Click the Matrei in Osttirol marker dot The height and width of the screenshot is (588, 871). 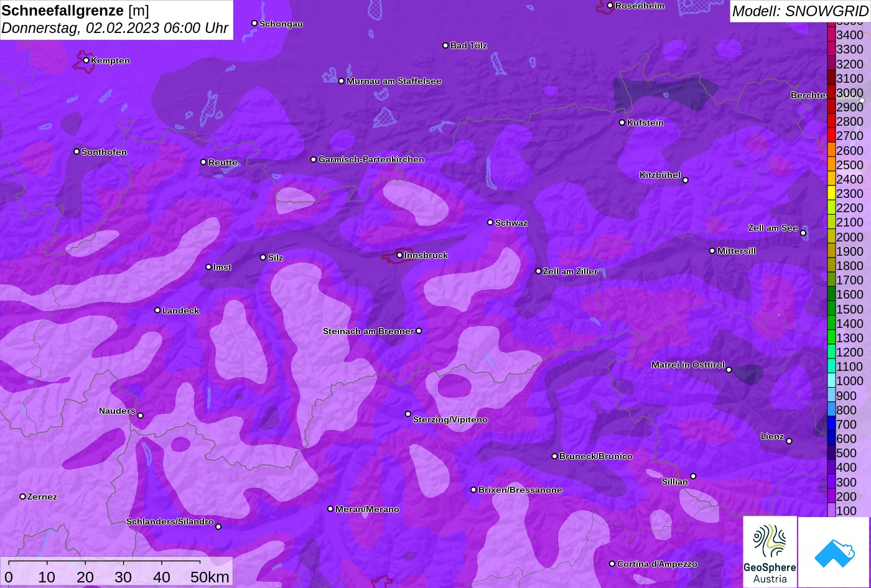[x=729, y=370]
